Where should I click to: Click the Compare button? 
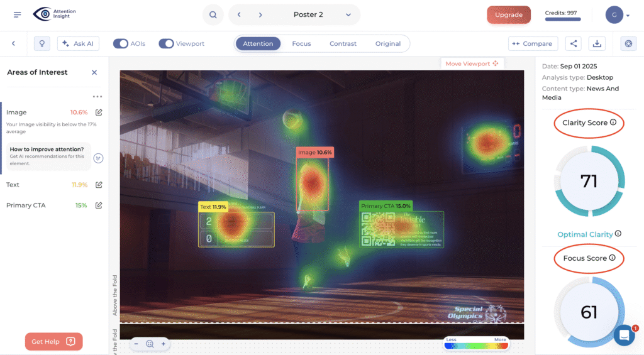click(x=532, y=43)
